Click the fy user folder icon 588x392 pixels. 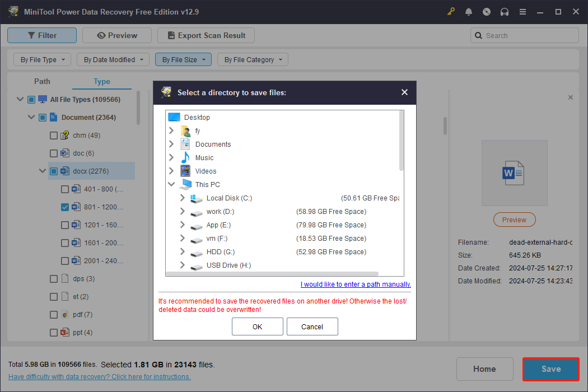185,131
